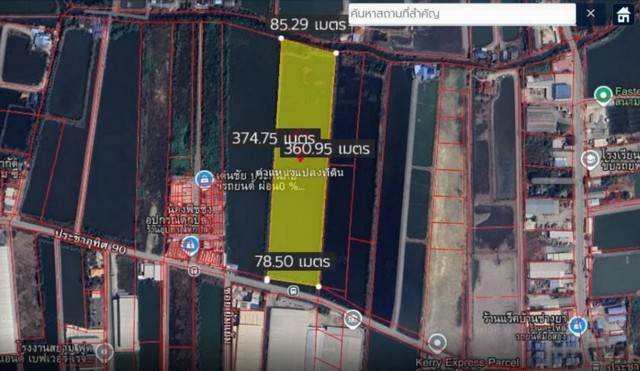Viewport: 640px width, 371px height.
Task: Click the Kerry Express Parcel place label
Action: click(467, 362)
